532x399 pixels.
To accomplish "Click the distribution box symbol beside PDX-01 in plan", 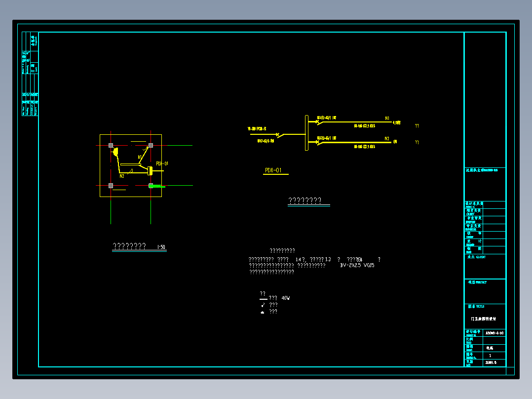I will [150, 170].
